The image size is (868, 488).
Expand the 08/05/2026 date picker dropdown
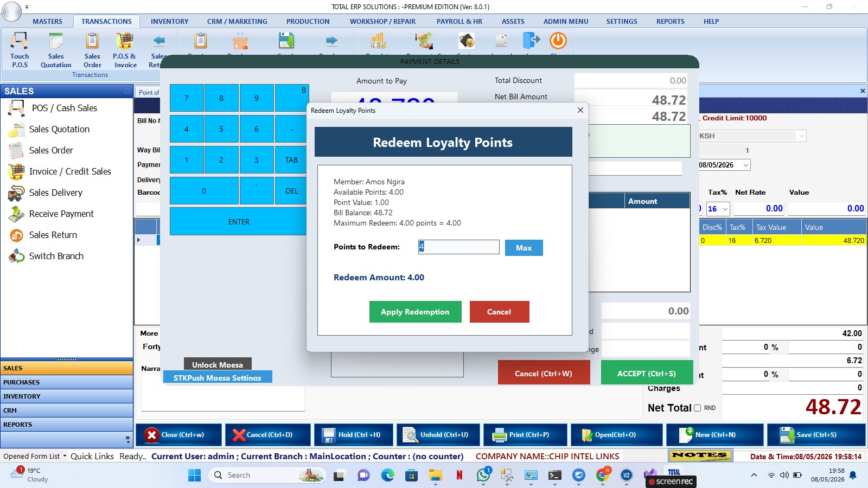coord(745,165)
